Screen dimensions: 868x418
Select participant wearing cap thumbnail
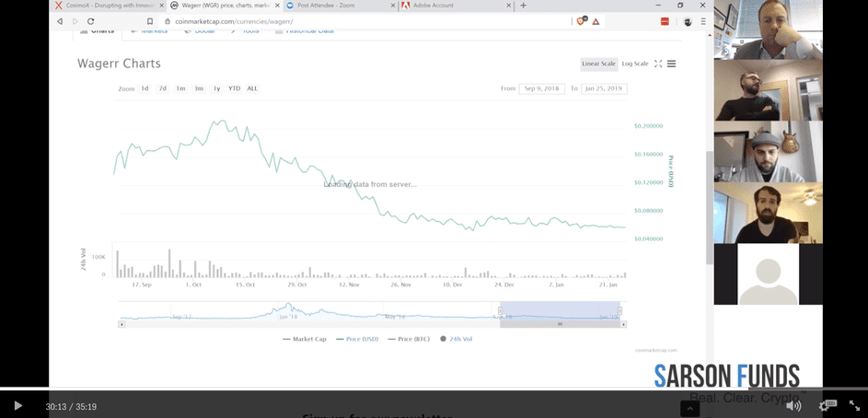[x=768, y=152]
